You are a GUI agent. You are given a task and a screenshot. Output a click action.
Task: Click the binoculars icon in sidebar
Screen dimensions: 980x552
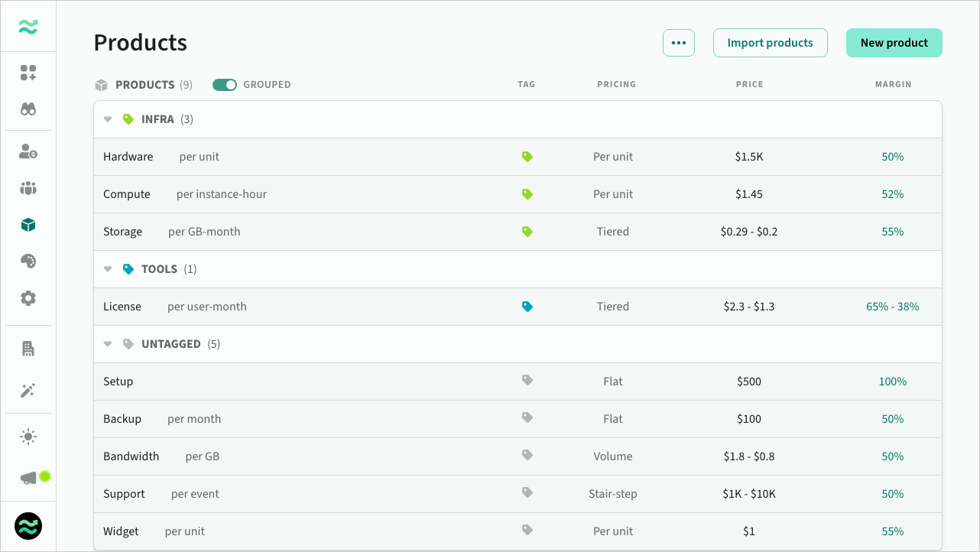28,109
